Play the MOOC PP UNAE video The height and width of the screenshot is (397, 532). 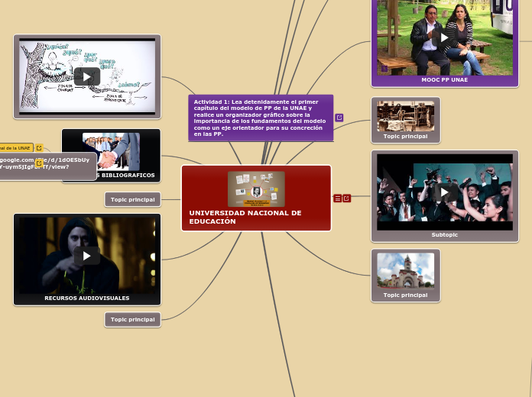pyautogui.click(x=444, y=37)
